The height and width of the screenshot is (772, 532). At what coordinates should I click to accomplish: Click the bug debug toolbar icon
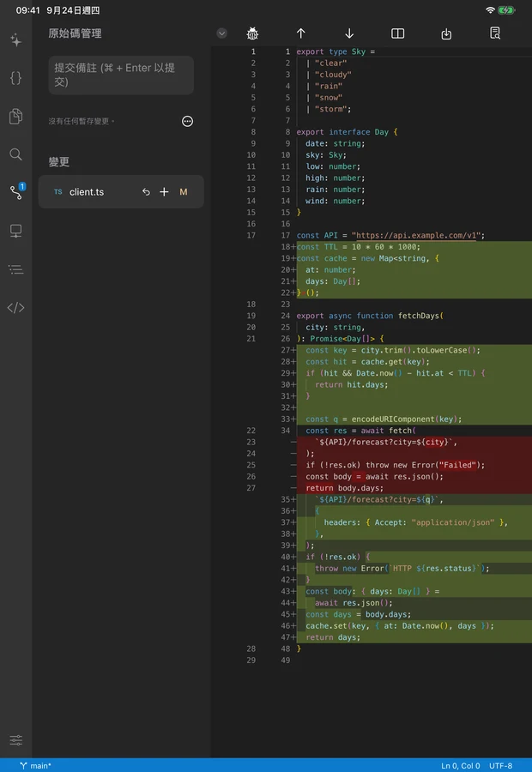(x=252, y=33)
